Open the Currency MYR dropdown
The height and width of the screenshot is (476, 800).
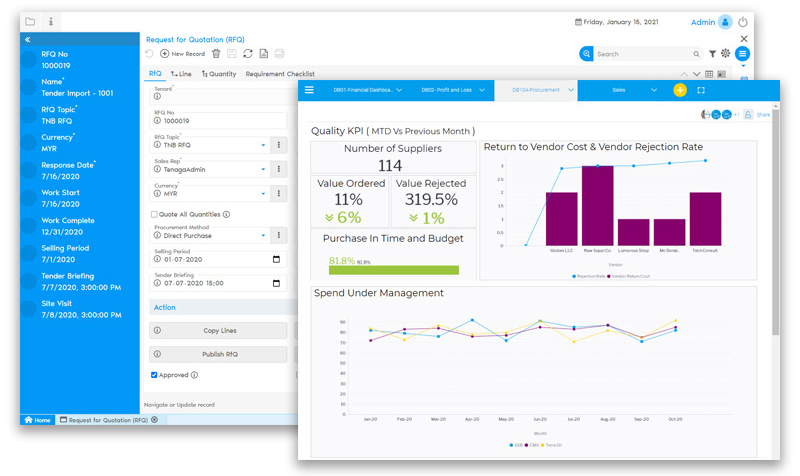coord(264,193)
